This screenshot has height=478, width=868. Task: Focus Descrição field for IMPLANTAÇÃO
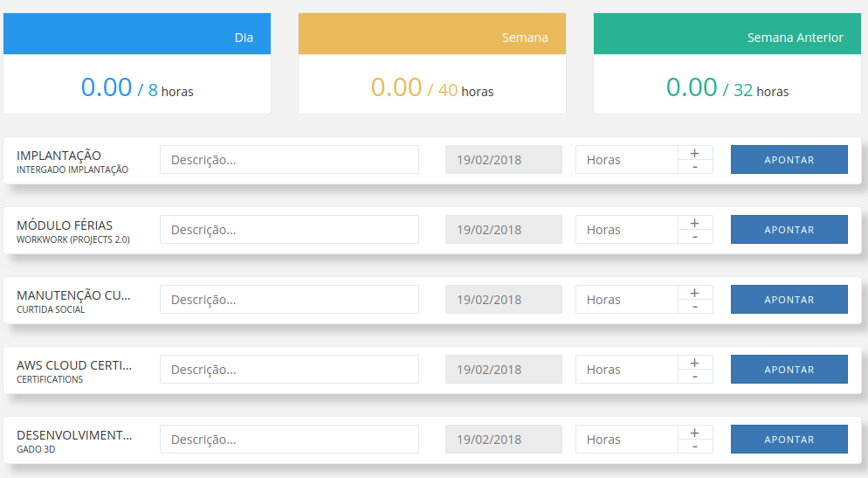coord(289,160)
